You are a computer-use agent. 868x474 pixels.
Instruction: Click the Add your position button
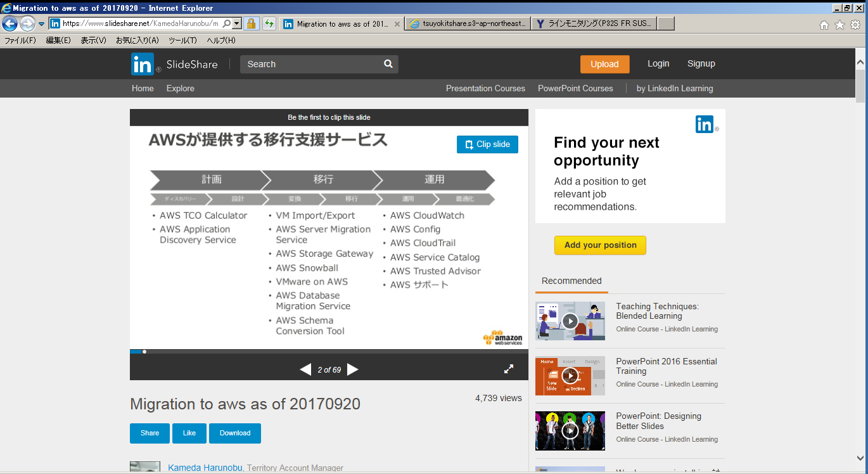point(600,245)
